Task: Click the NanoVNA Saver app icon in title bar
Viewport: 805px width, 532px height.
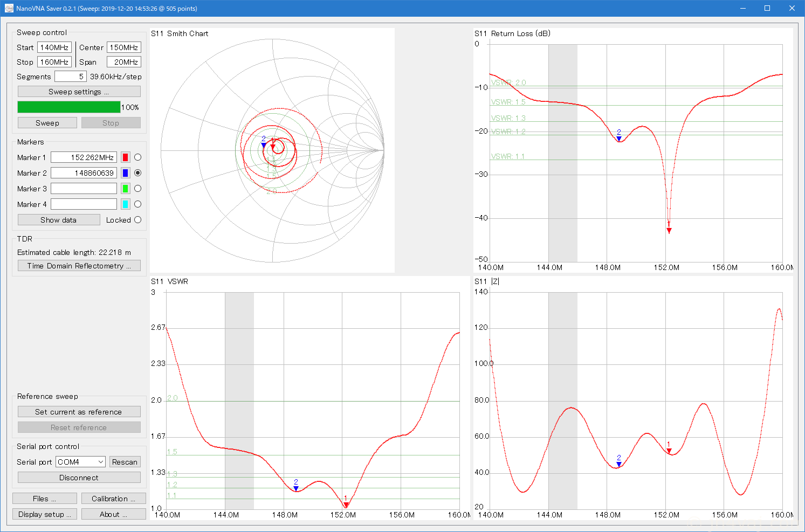Action: (9, 8)
